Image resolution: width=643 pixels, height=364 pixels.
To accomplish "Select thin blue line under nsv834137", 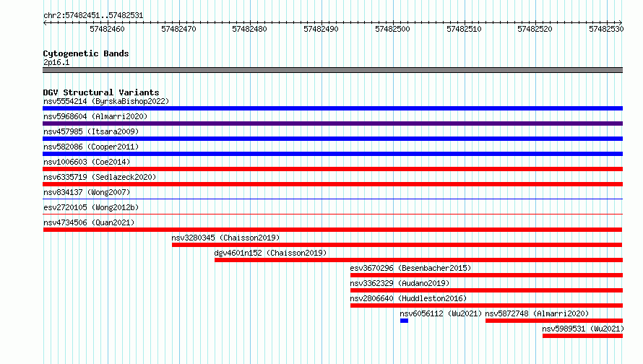I will 332,199.
